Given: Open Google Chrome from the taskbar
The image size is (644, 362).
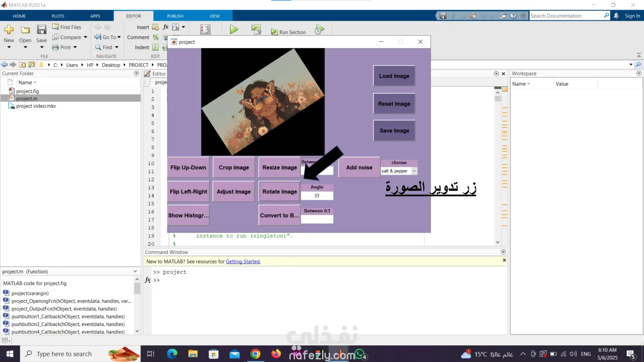Looking at the screenshot, I should point(255,354).
